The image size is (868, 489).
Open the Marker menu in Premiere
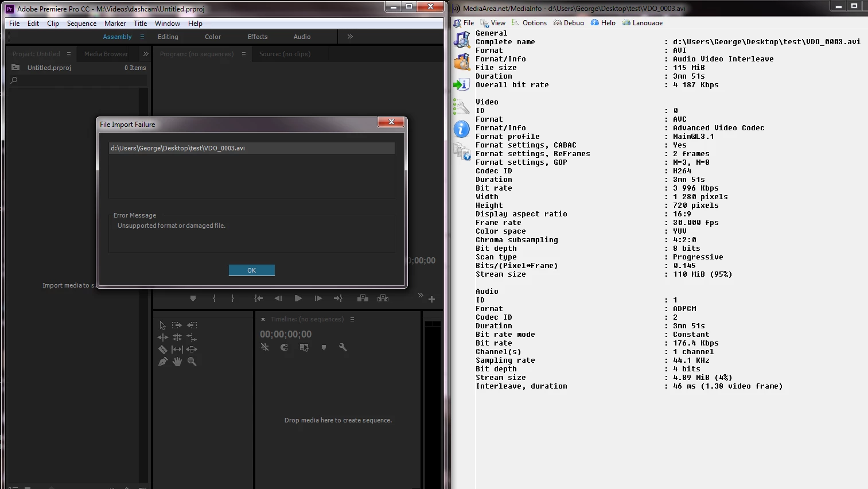[115, 24]
